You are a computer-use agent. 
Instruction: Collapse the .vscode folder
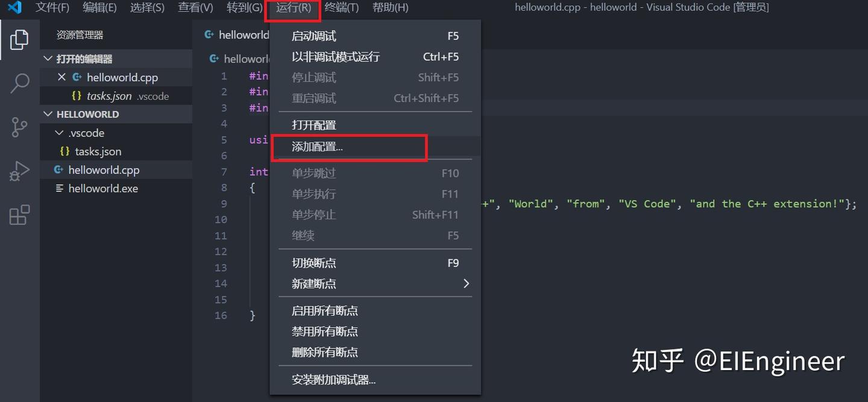tap(58, 133)
